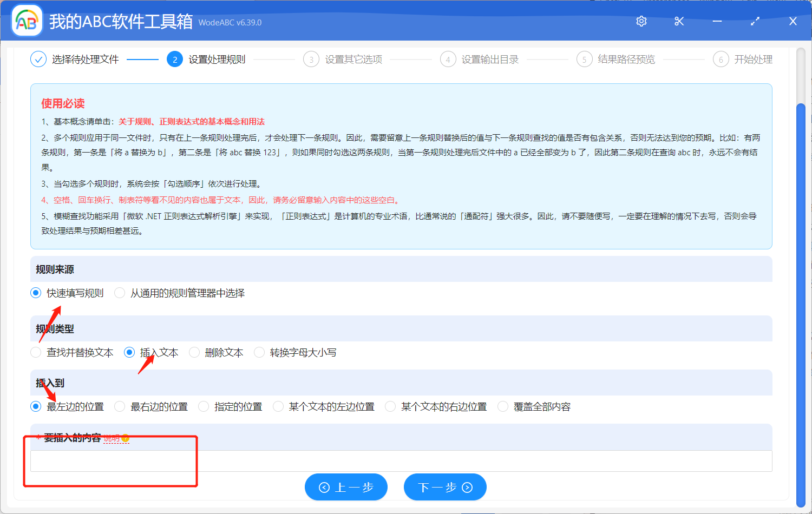Click the orange help icon beside 说明
812x514 pixels.
[125, 438]
